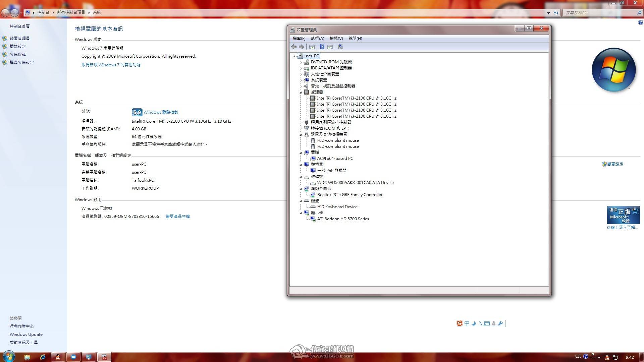Open 裝置管理員 link in left sidebar
644x362 pixels.
pyautogui.click(x=20, y=39)
